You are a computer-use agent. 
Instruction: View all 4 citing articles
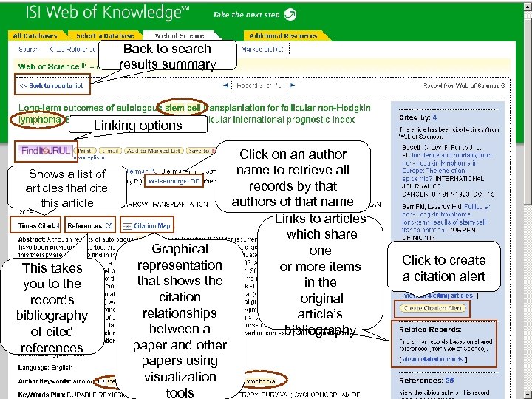[437, 296]
